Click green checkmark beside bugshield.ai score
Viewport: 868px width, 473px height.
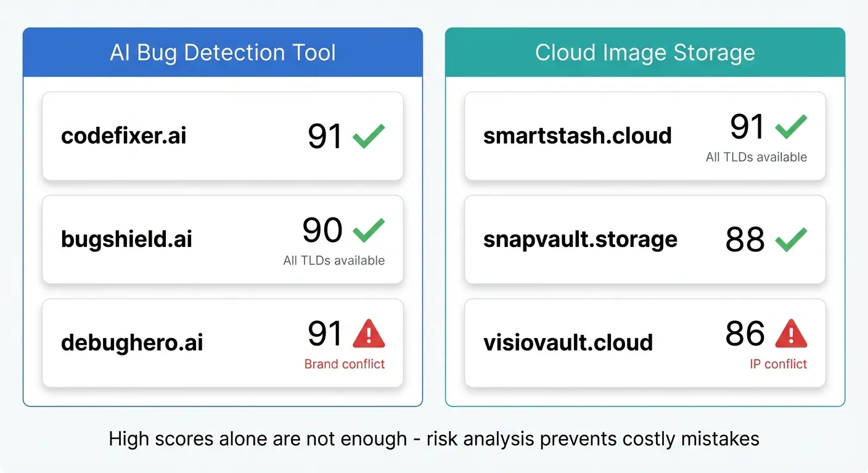point(369,230)
